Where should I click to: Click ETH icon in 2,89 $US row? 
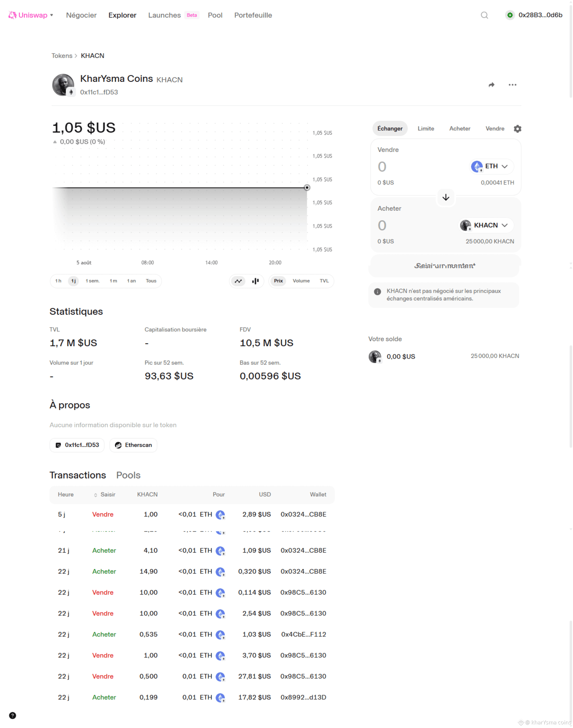point(220,514)
